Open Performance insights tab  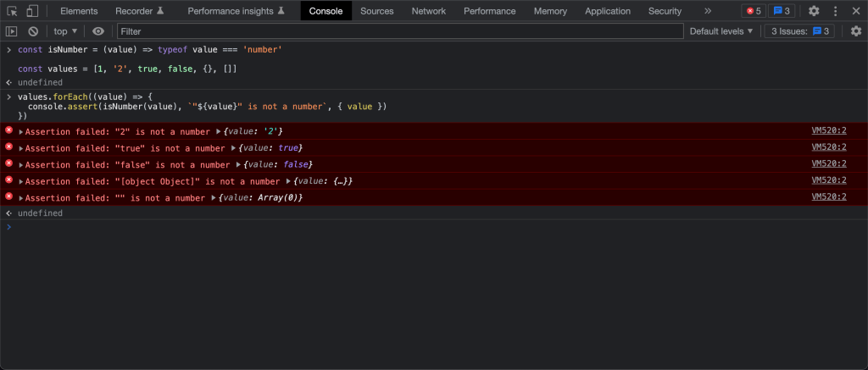click(236, 11)
